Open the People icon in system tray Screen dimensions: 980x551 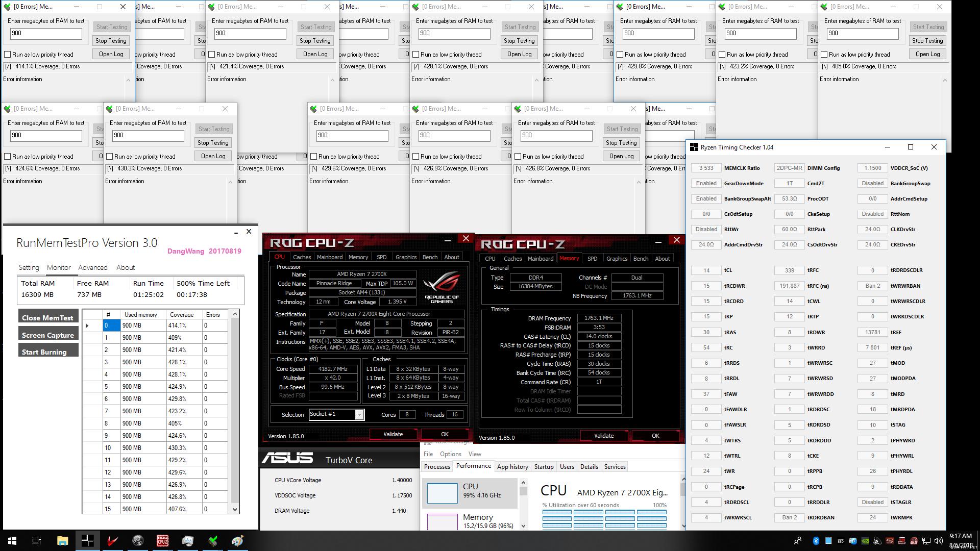(798, 541)
